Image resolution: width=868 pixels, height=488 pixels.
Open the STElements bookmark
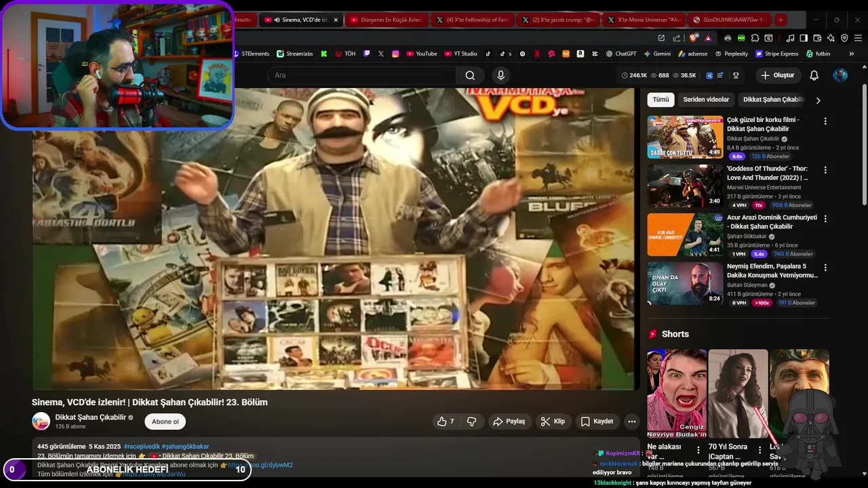coord(250,54)
